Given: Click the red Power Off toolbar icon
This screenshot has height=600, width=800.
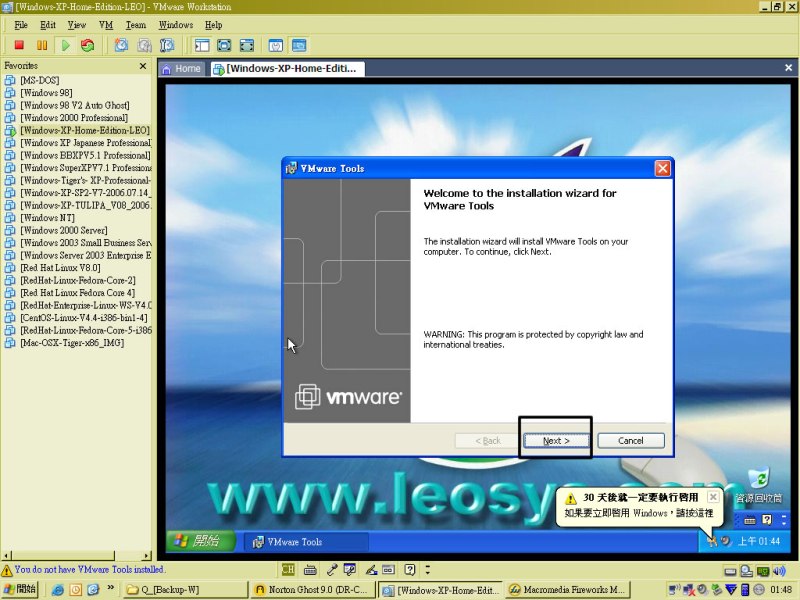Looking at the screenshot, I should click(19, 45).
